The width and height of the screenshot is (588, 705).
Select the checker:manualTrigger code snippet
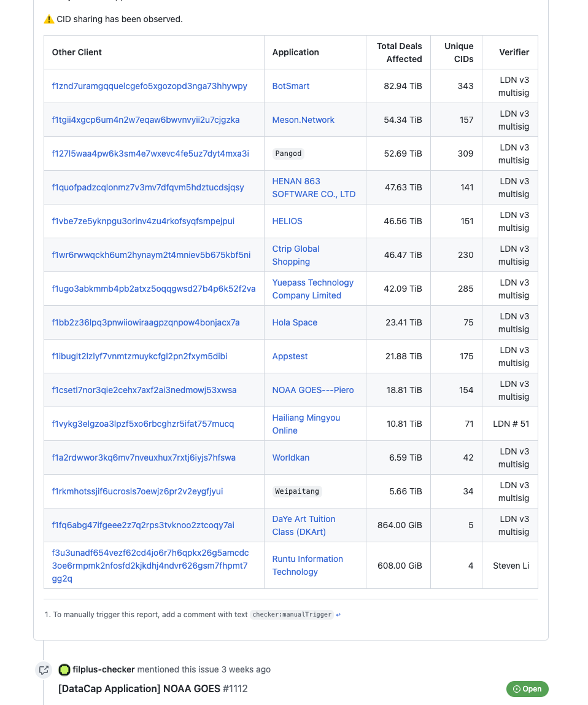point(292,614)
